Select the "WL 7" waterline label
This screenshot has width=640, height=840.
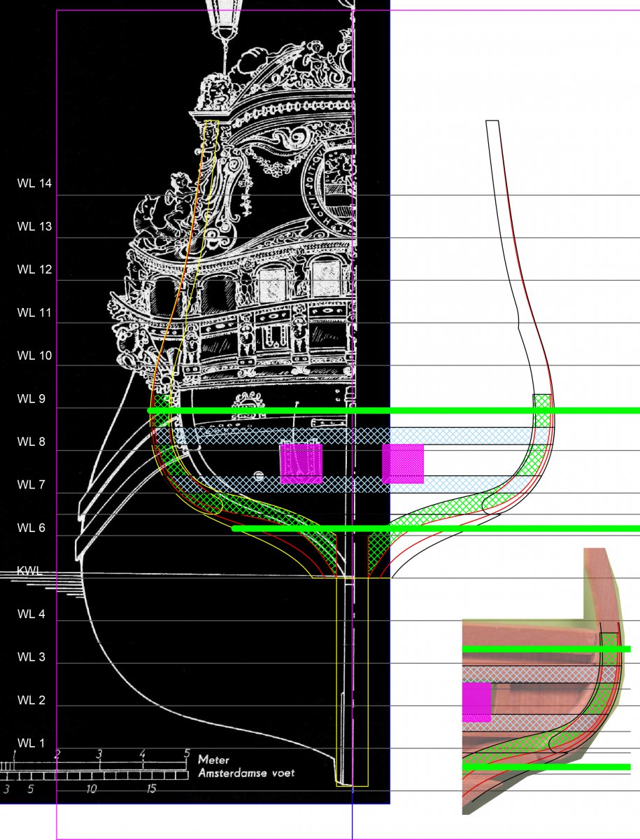31,485
